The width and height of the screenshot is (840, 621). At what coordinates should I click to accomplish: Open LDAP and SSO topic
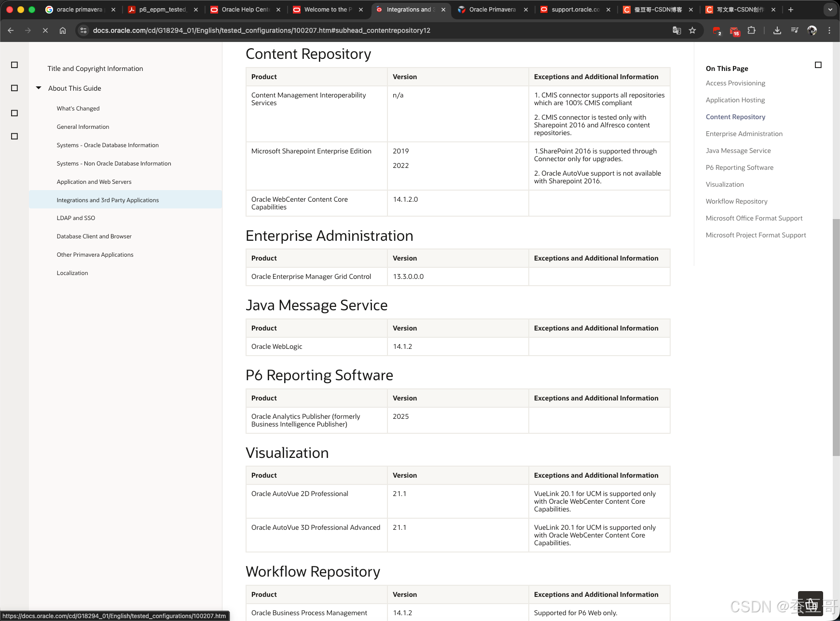tap(76, 218)
